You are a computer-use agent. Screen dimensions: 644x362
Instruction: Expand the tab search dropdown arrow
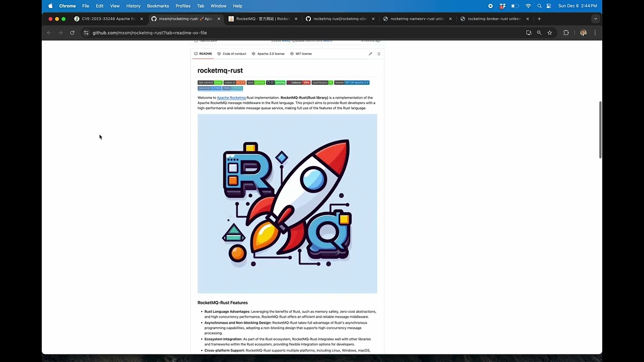[x=595, y=19]
